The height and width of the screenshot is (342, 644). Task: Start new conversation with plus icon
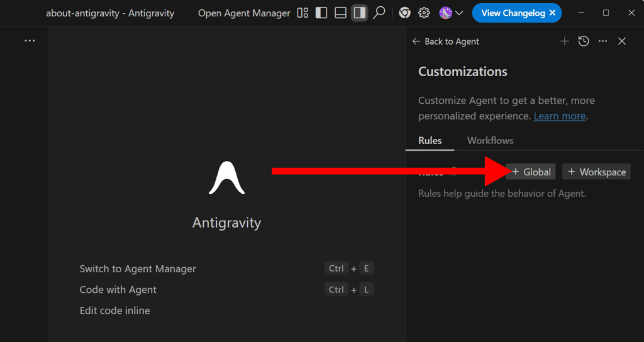564,41
